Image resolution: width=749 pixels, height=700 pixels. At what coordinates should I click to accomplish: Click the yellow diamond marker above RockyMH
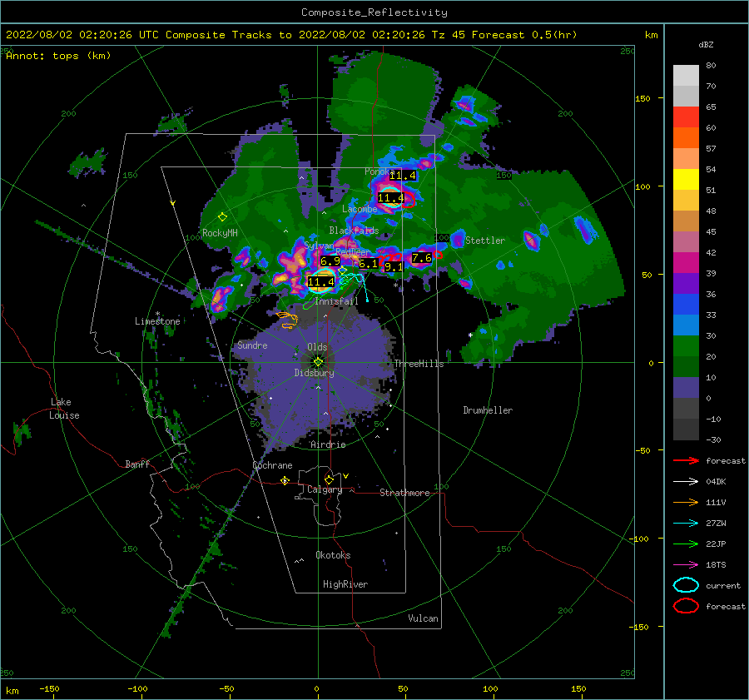tap(222, 217)
